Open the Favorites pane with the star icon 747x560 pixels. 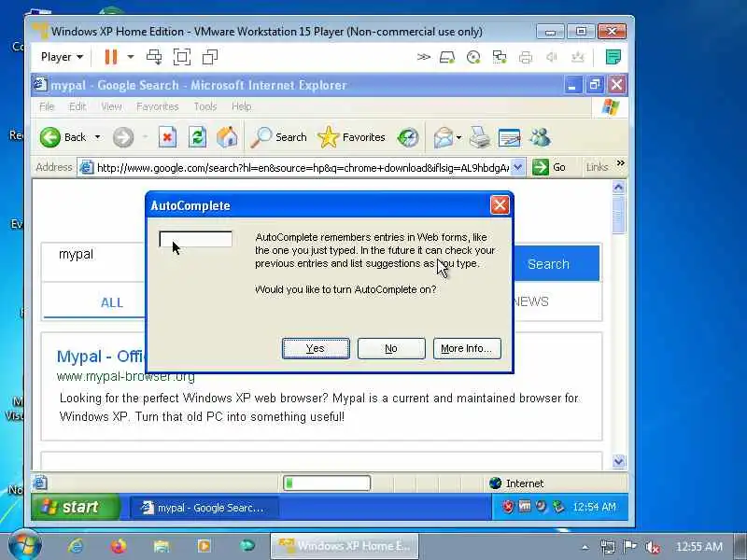tap(351, 137)
